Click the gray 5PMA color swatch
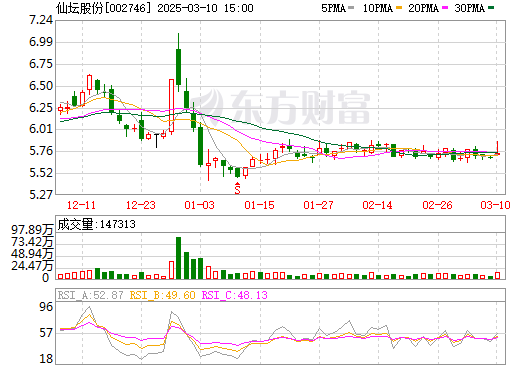This screenshot has height=365, width=520. [x=351, y=8]
